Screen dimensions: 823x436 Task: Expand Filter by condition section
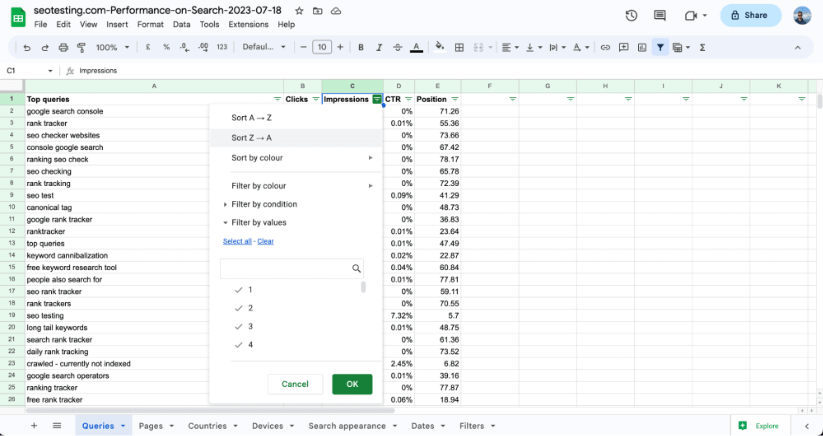coord(264,204)
